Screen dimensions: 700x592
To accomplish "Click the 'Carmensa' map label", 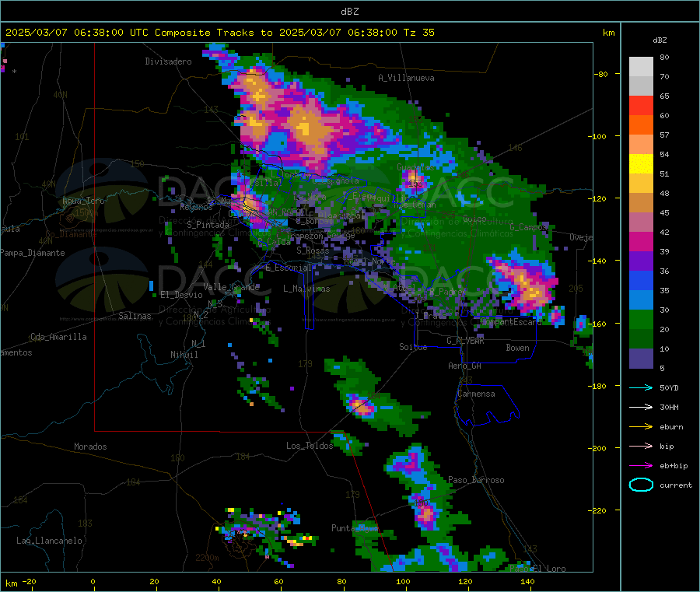I will (476, 394).
